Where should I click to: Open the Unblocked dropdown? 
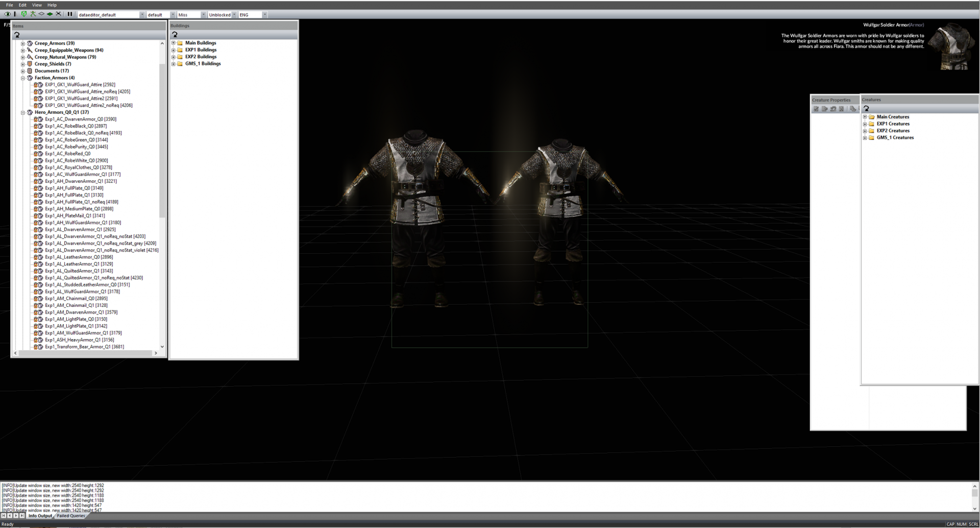point(234,15)
